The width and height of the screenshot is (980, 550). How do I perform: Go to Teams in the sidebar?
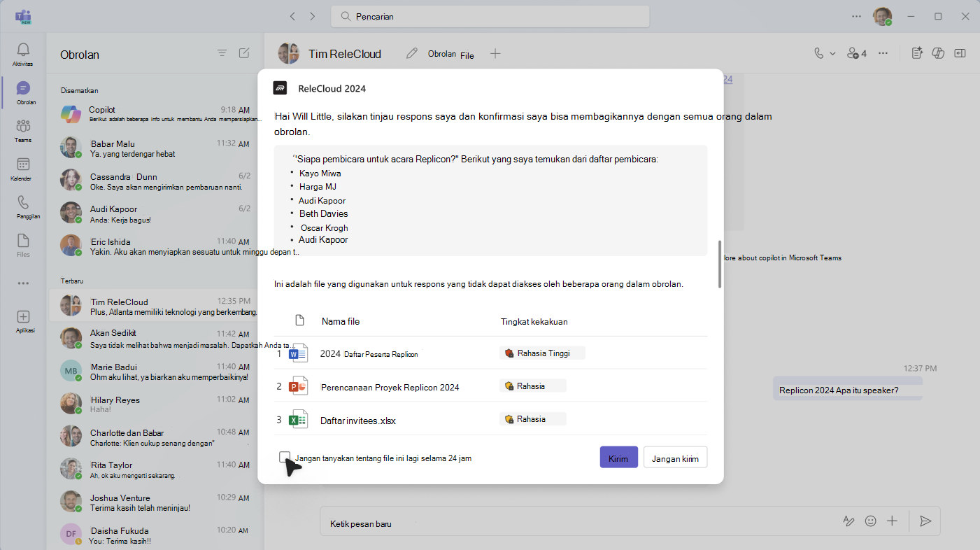23,127
